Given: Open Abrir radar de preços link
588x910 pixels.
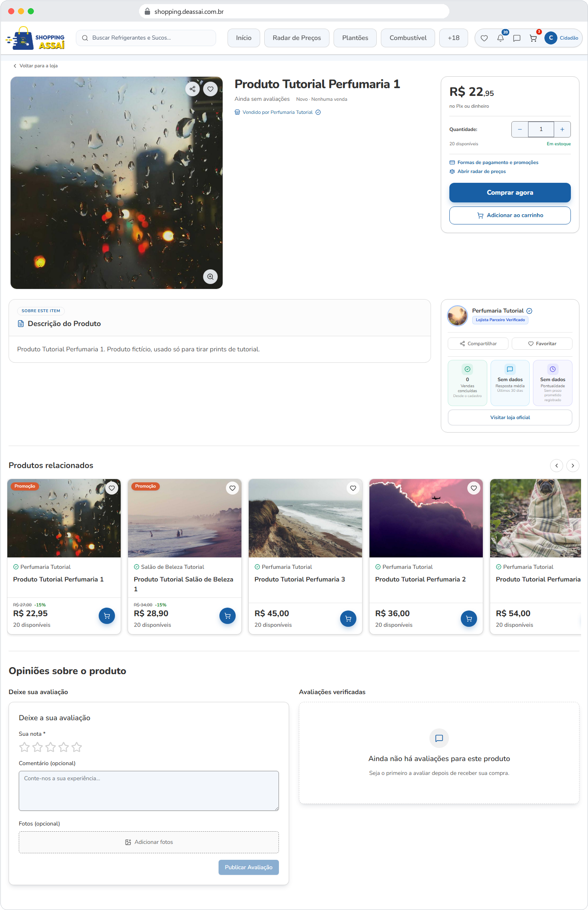Looking at the screenshot, I should point(477,171).
